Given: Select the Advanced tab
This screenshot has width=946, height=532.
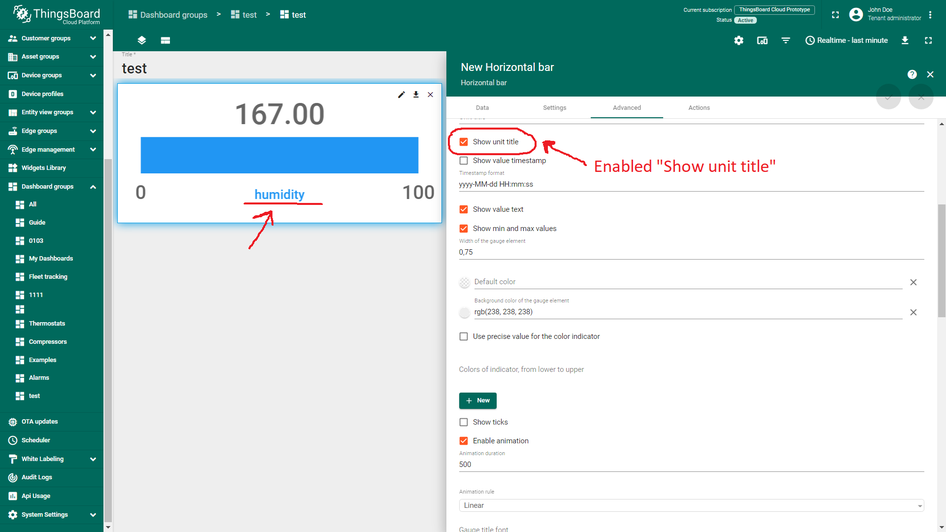Looking at the screenshot, I should [x=627, y=107].
